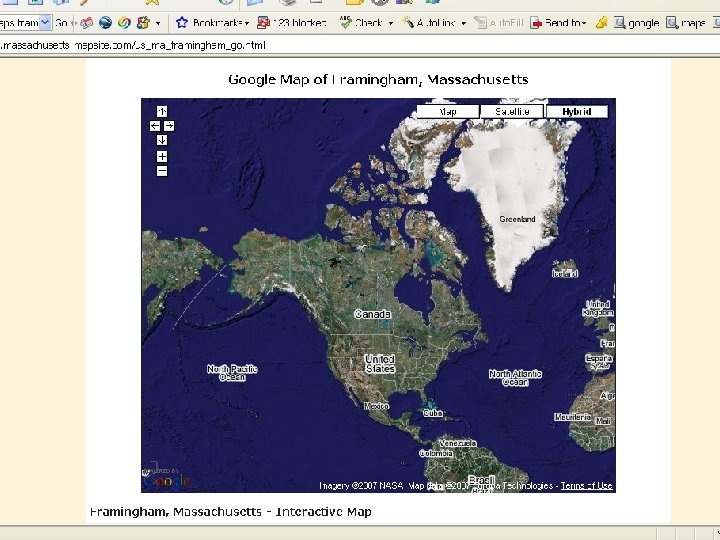
Task: Expand the arrow after the toolbar icons
Action: [x=158, y=23]
